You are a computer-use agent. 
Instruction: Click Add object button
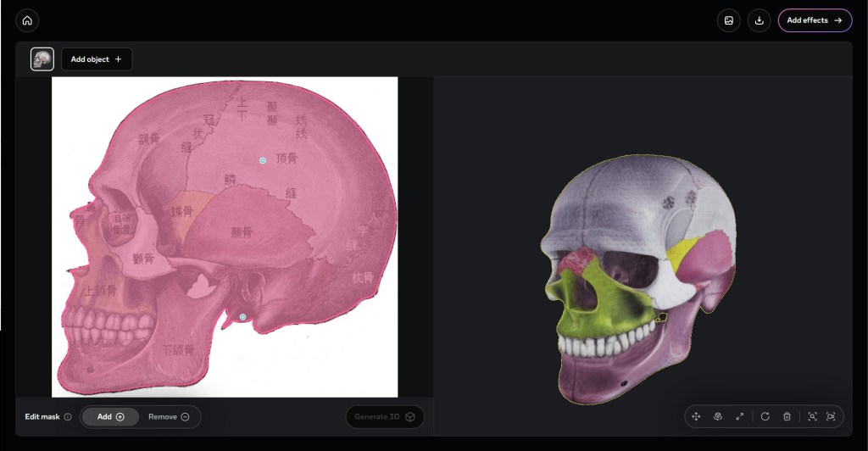click(97, 59)
